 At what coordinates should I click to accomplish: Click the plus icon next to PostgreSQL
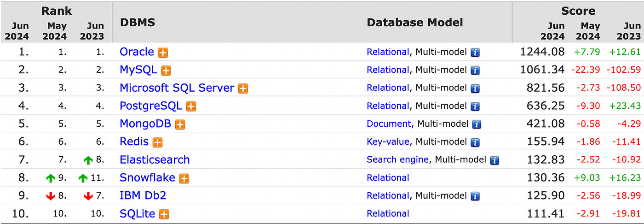191,106
